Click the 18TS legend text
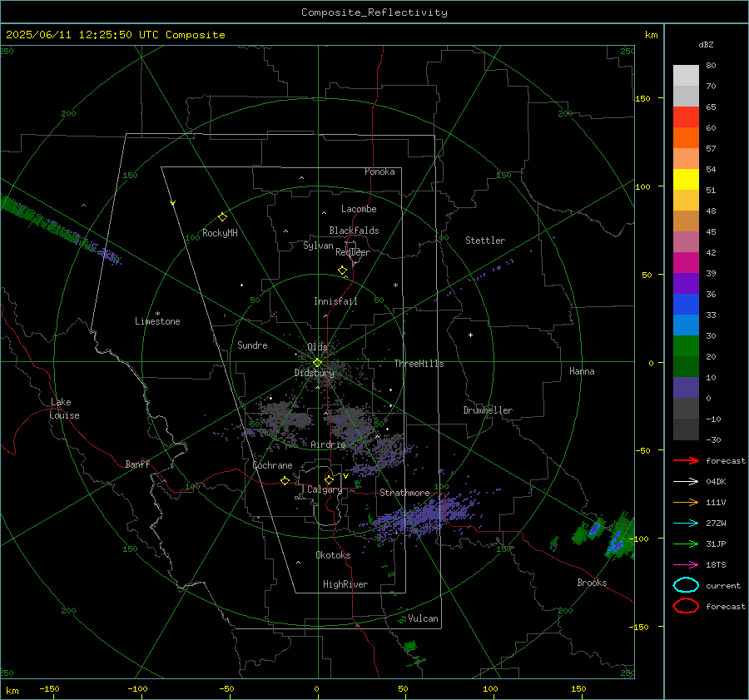Image resolution: width=749 pixels, height=700 pixels. pos(716,565)
